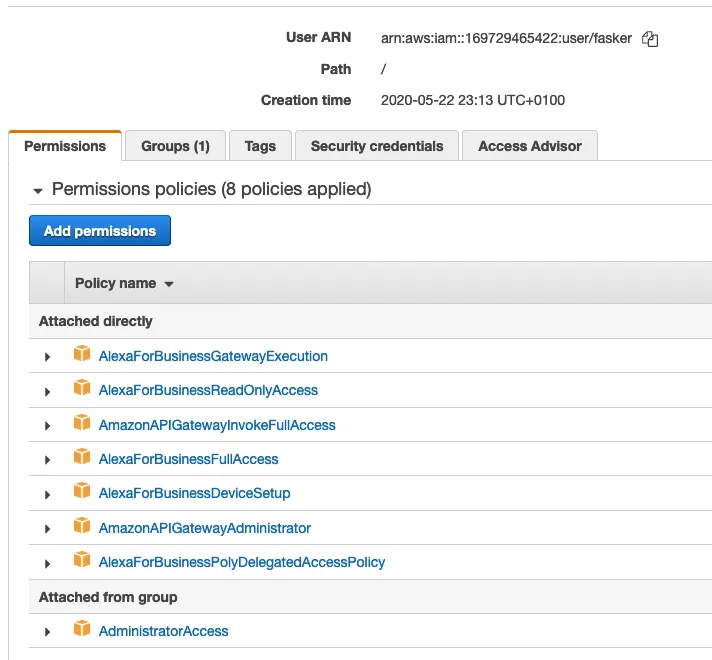The width and height of the screenshot is (712, 660).
Task: Open the AlexaForBusinessFullAccess policy link
Action: pyautogui.click(x=188, y=459)
